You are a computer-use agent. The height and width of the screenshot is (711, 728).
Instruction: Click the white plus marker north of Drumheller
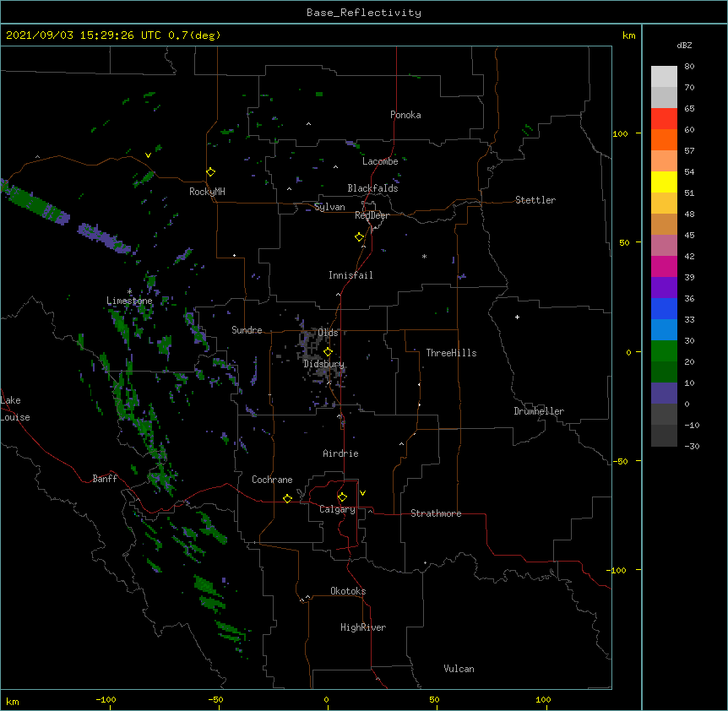tap(517, 317)
